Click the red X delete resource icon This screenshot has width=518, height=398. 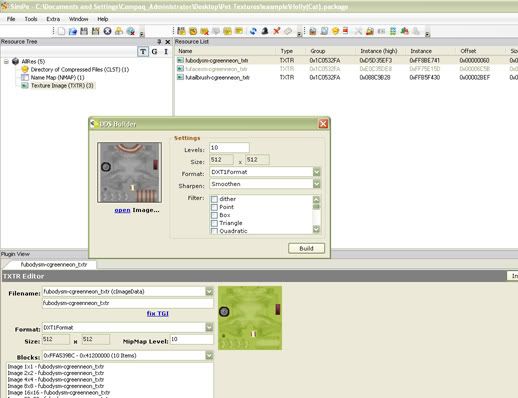(x=276, y=31)
